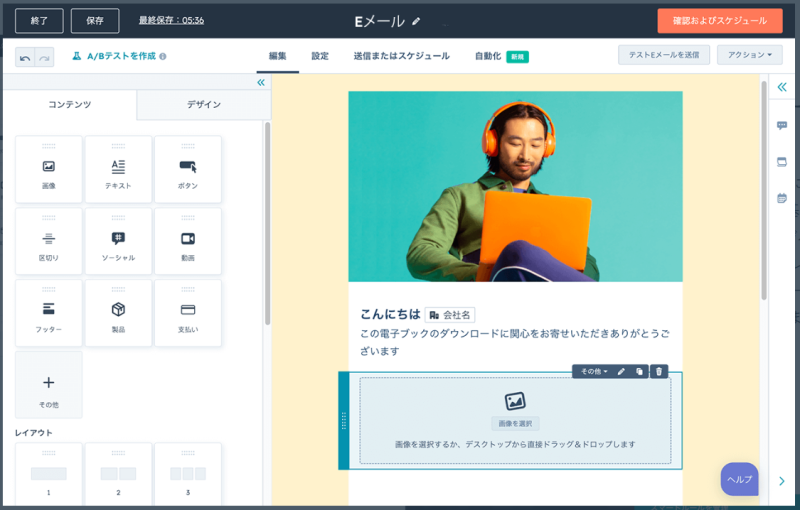Choose the 1-column layout
This screenshot has width=800, height=510.
point(48,474)
